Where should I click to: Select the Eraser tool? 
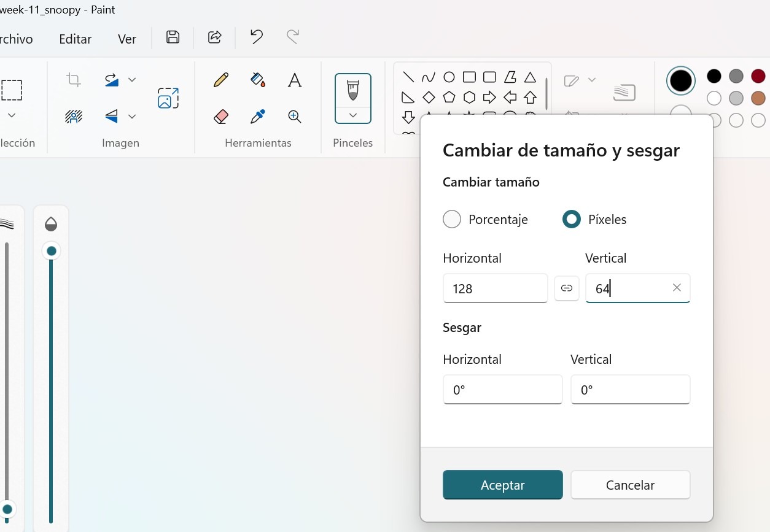[x=221, y=116]
